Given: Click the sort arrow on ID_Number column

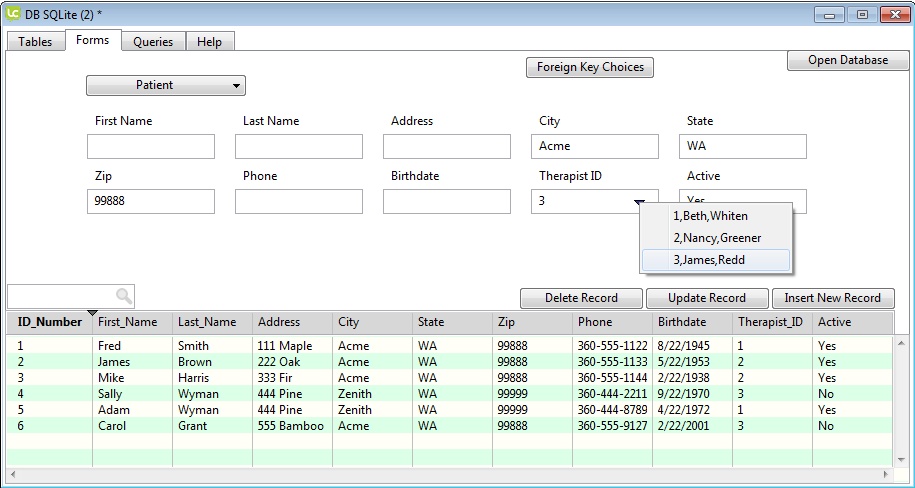Looking at the screenshot, I should pos(92,314).
